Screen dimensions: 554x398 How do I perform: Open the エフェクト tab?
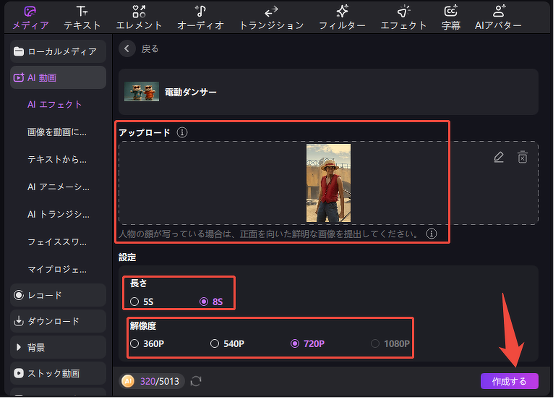[x=403, y=18]
